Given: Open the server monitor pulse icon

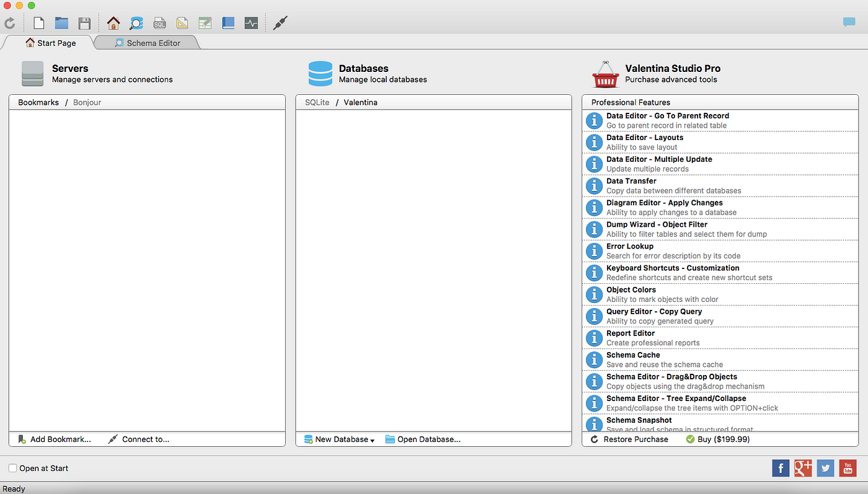Looking at the screenshot, I should pyautogui.click(x=251, y=24).
